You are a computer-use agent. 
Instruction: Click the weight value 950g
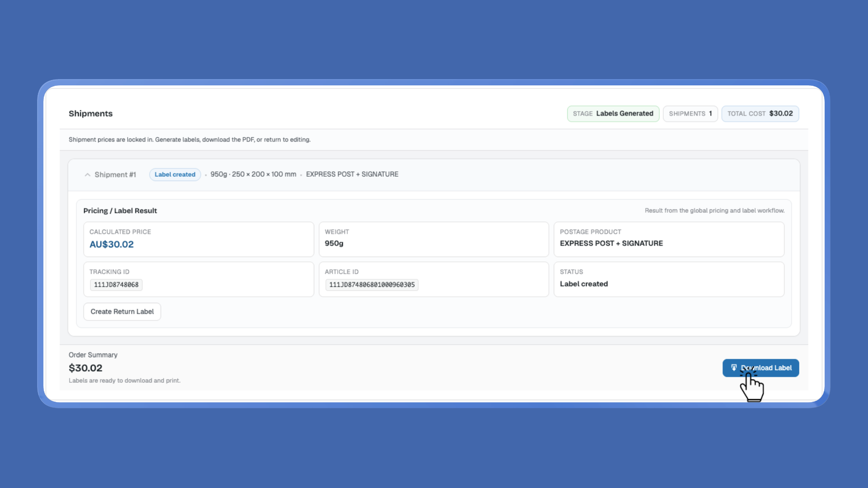tap(334, 243)
